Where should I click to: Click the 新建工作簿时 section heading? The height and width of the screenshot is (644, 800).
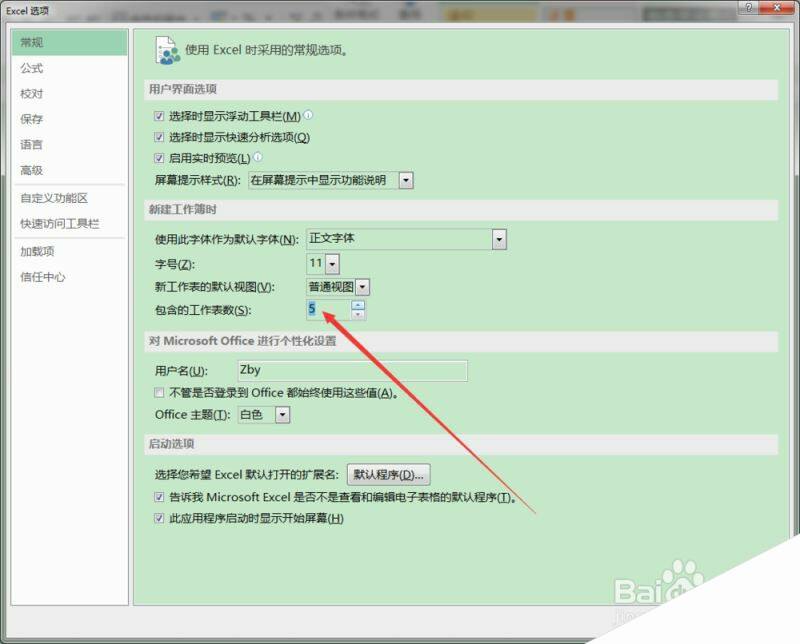click(183, 210)
